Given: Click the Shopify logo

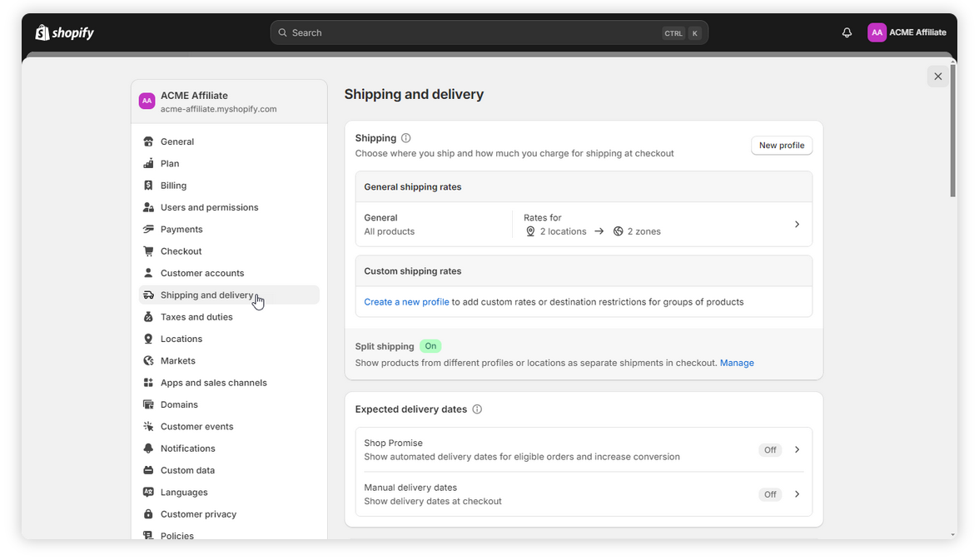Looking at the screenshot, I should click(x=65, y=32).
